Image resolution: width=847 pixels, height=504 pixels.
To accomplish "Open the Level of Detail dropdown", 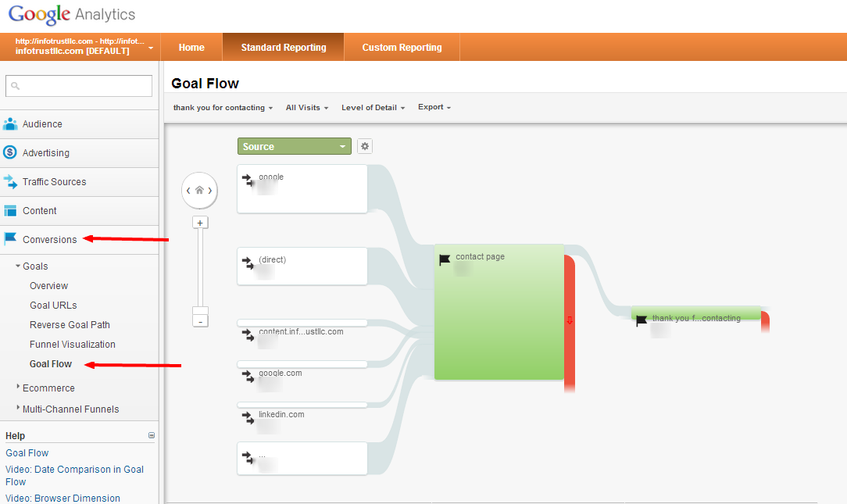I will [x=373, y=108].
